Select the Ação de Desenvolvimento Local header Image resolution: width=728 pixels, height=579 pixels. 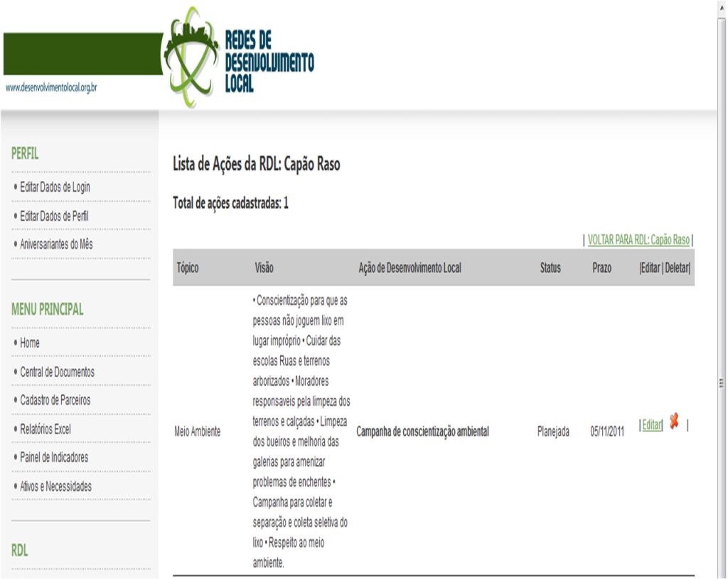click(410, 268)
